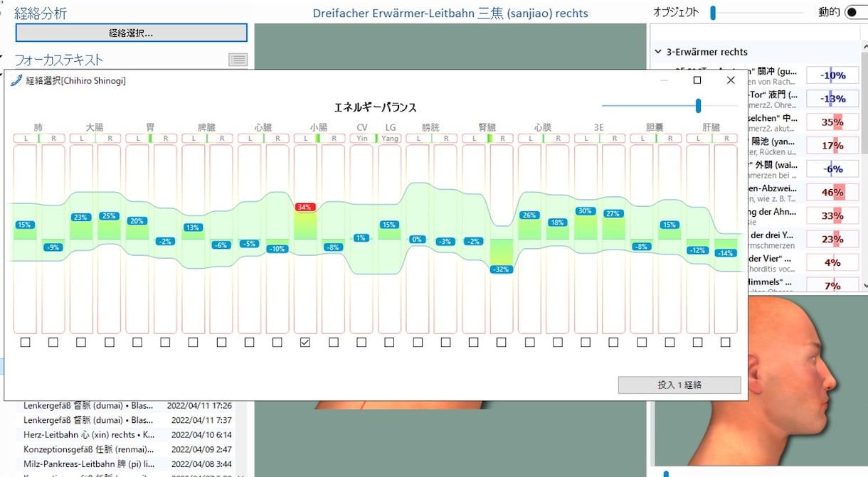
Task: Click the 経絡選択... button
Action: coord(132,33)
